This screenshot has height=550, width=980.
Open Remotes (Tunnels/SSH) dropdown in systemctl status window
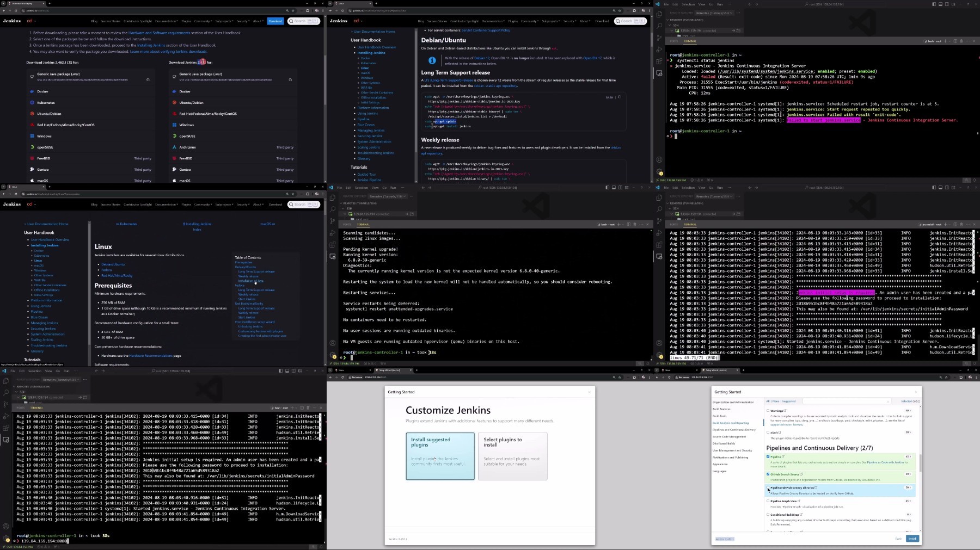[715, 13]
